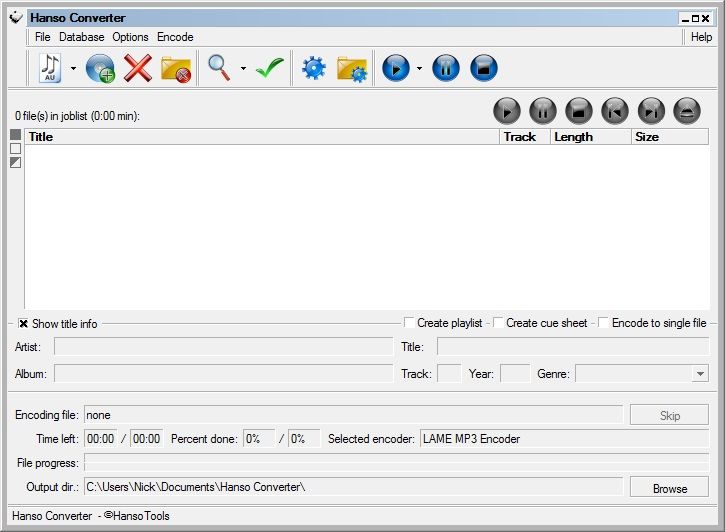Screen dimensions: 725x532
Task: Open dropdown arrow beside the magnifier icon
Action: pyautogui.click(x=243, y=68)
